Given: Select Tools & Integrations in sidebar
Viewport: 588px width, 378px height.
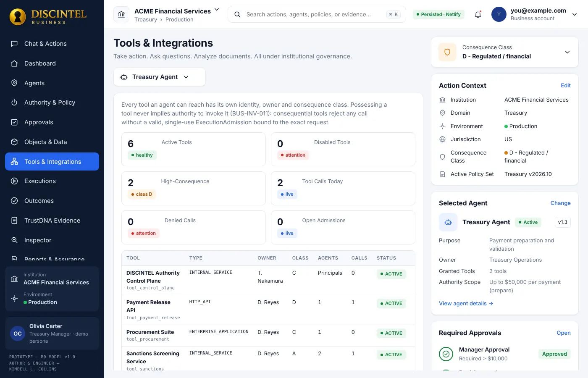Looking at the screenshot, I should tap(52, 162).
